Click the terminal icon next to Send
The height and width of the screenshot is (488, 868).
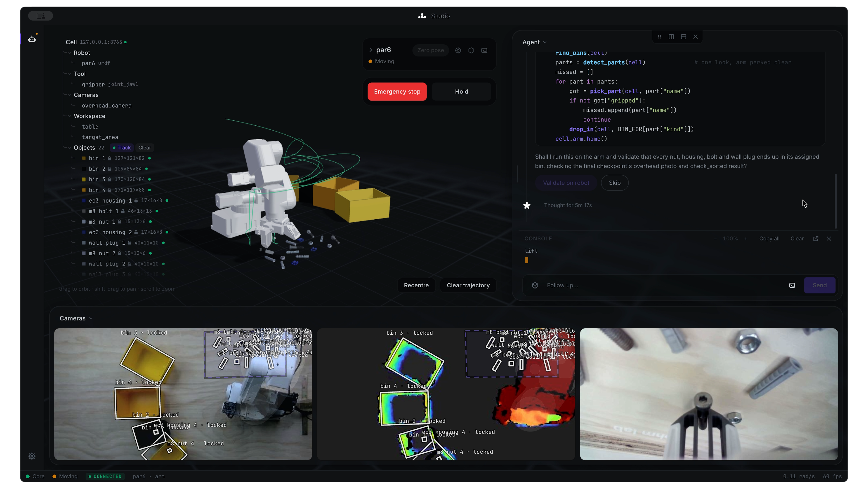(792, 285)
